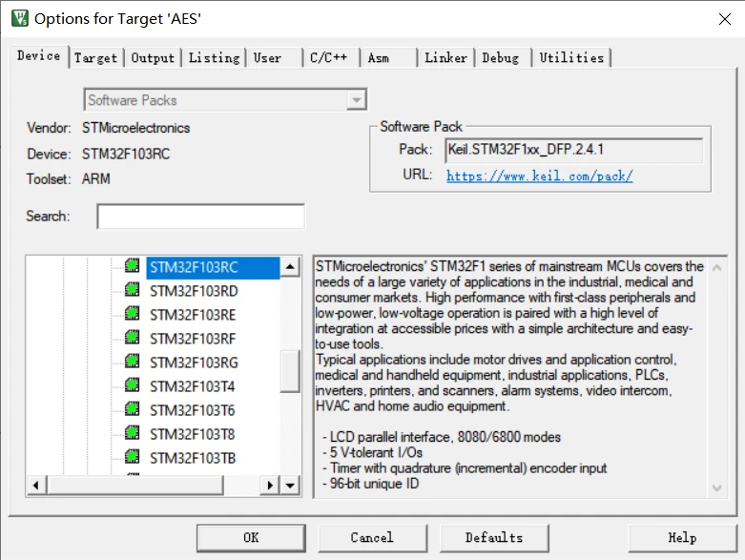Click description pane scroll down arrow
Viewport: 745px width, 560px height.
tap(717, 487)
